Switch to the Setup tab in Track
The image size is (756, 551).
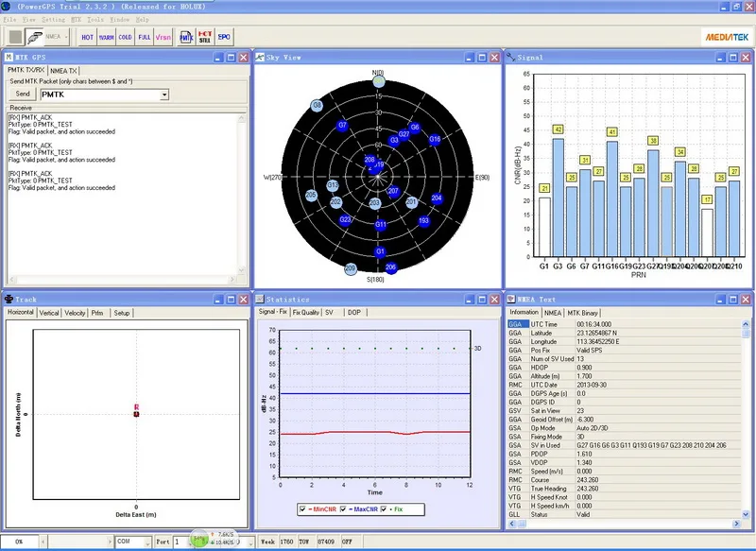122,313
